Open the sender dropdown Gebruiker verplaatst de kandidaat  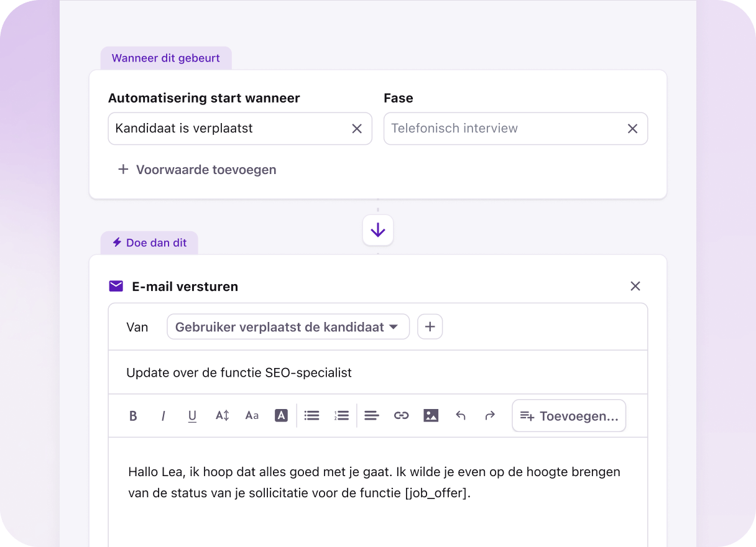pos(288,326)
